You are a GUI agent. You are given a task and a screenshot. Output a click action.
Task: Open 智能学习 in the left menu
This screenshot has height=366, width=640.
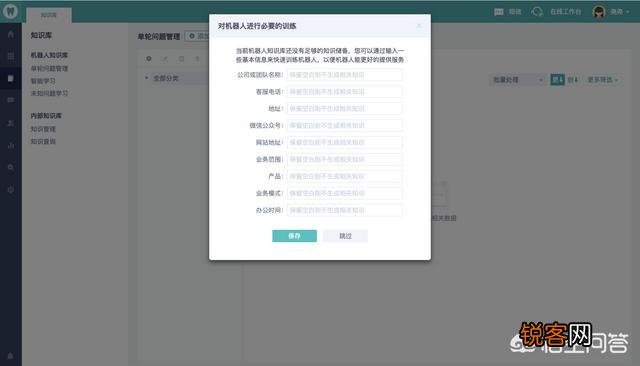[x=43, y=81]
